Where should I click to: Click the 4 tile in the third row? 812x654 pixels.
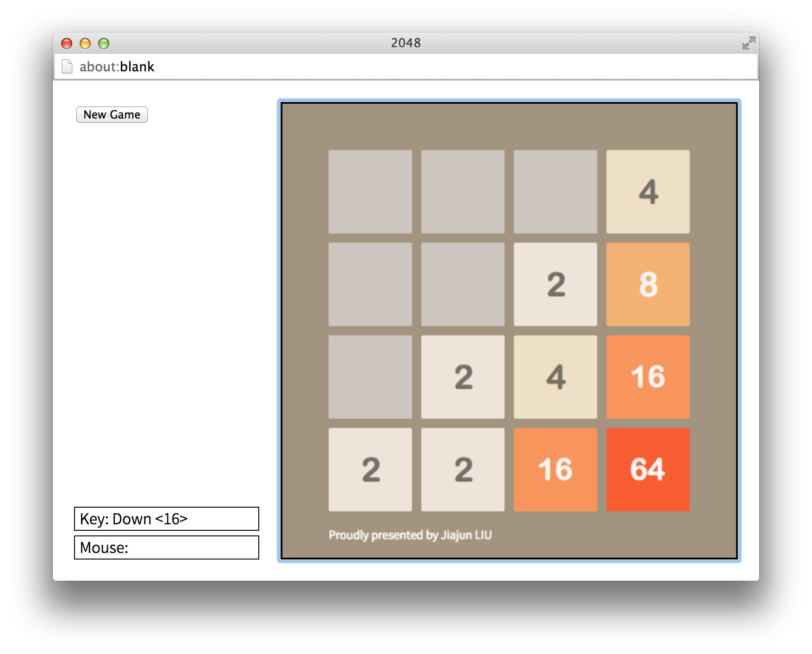tap(555, 377)
